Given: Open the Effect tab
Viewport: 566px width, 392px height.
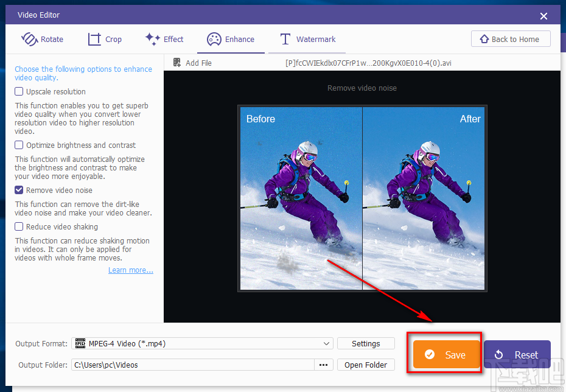Looking at the screenshot, I should 164,39.
